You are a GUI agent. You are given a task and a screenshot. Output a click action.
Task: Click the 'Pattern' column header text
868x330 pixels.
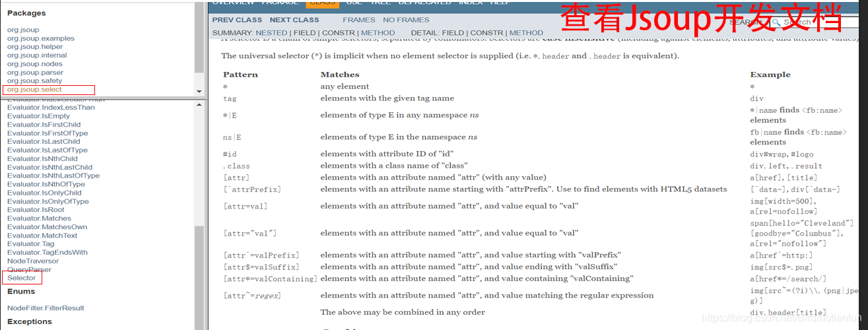(240, 75)
